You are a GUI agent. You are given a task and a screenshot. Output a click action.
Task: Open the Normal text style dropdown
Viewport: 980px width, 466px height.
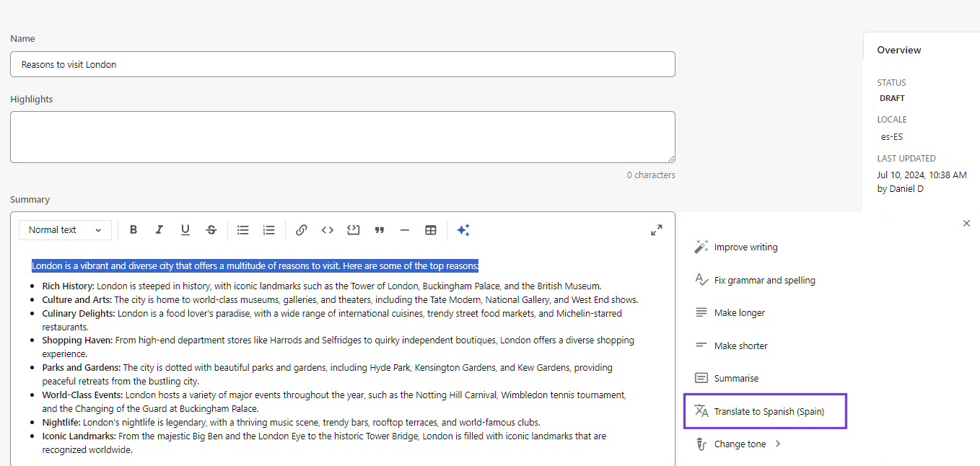coord(66,230)
